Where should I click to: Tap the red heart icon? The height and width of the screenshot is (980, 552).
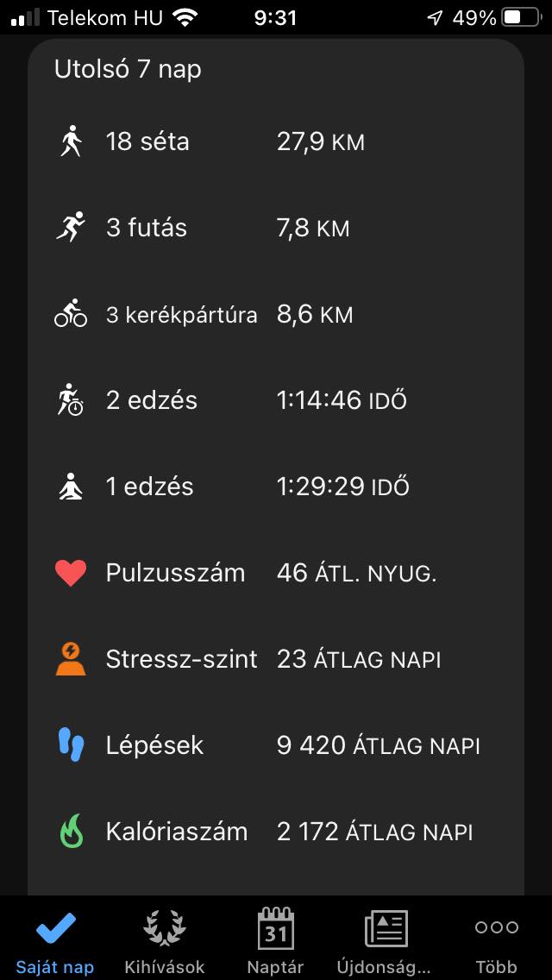(71, 573)
